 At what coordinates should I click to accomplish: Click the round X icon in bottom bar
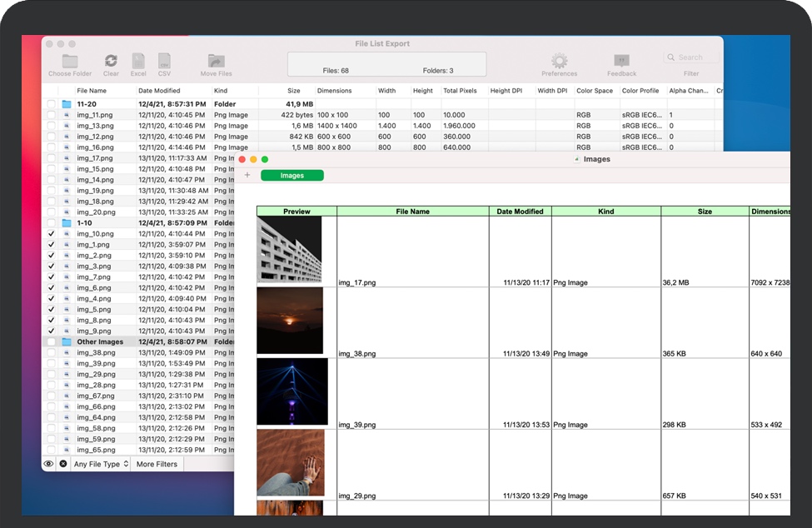point(63,464)
